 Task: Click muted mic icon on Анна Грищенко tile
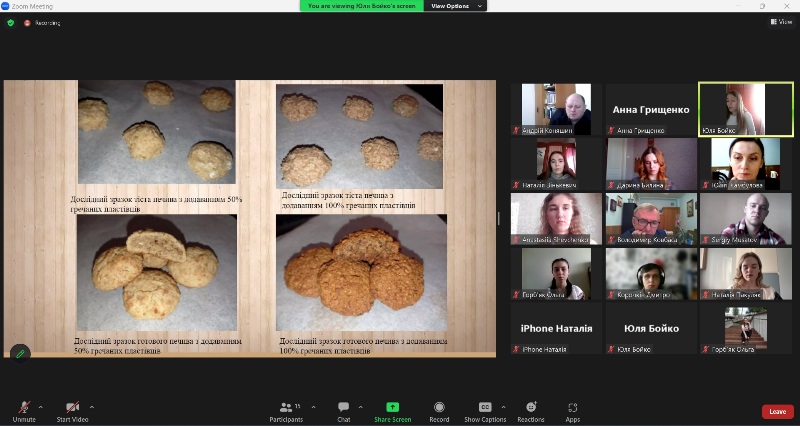[611, 131]
